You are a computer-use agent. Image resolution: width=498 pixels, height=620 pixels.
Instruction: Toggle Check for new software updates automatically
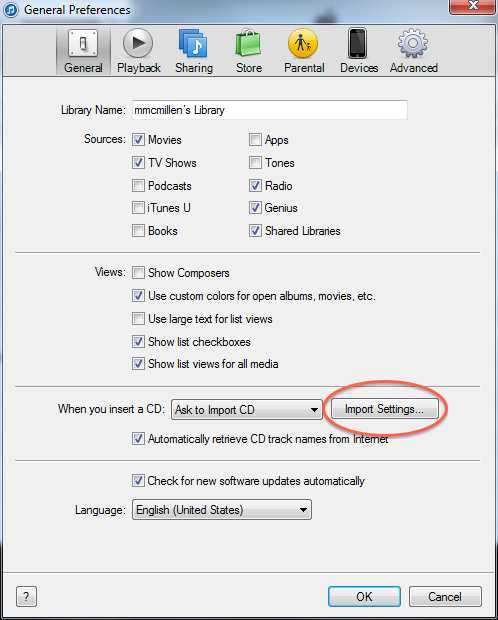coord(138,481)
